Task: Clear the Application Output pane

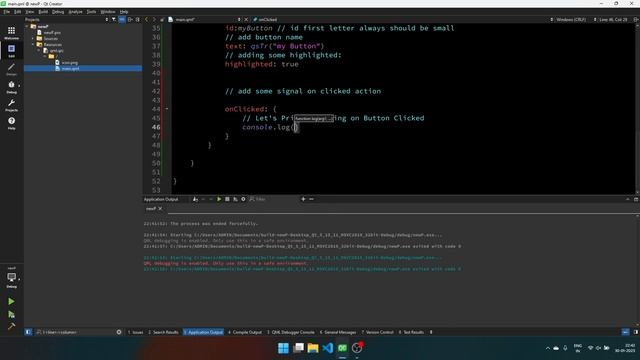Action: (x=195, y=199)
